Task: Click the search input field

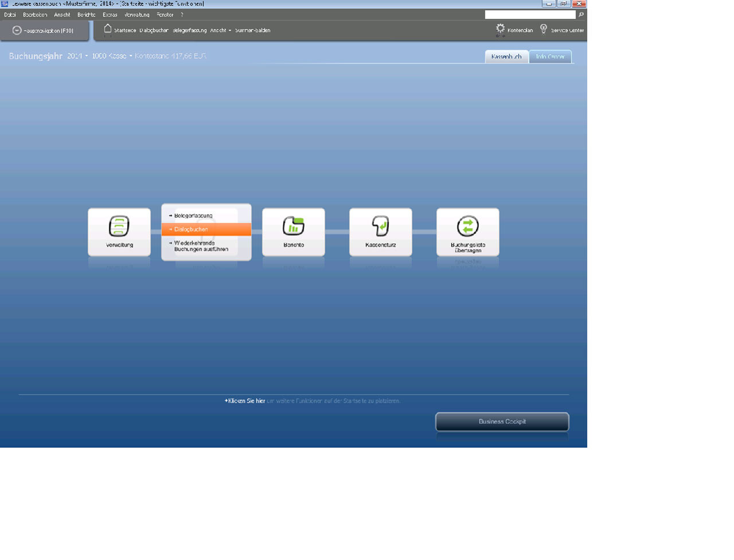Action: pos(530,15)
